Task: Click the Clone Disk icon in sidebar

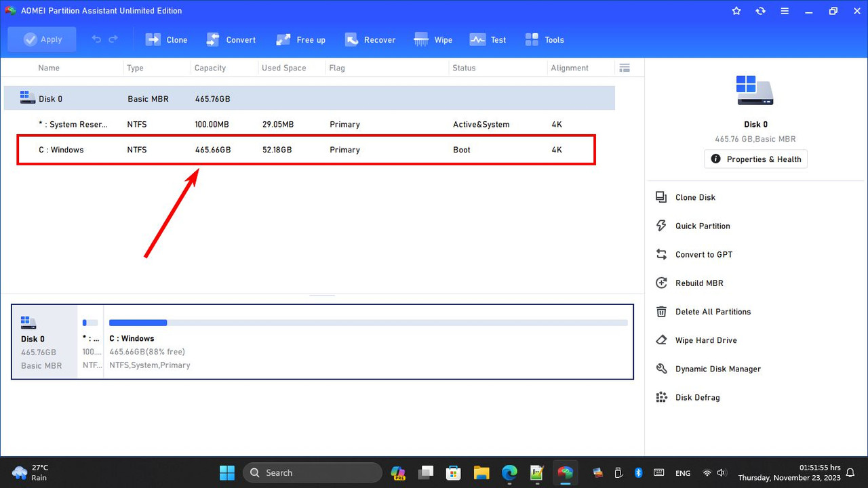Action: pyautogui.click(x=661, y=197)
